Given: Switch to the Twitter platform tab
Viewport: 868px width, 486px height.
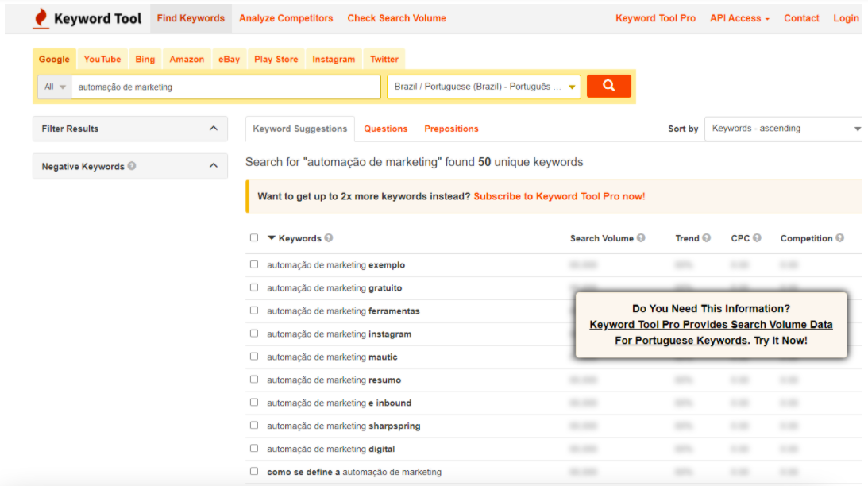Looking at the screenshot, I should tap(384, 60).
